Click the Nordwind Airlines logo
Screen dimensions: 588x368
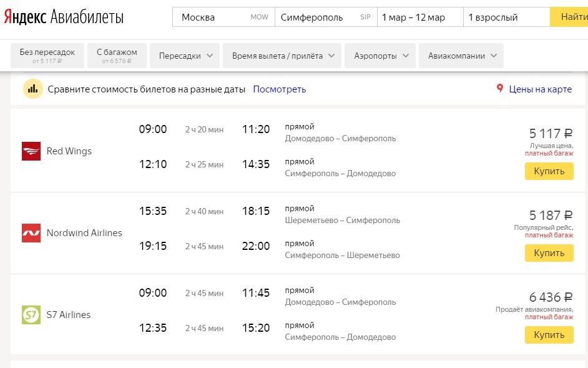pos(31,233)
